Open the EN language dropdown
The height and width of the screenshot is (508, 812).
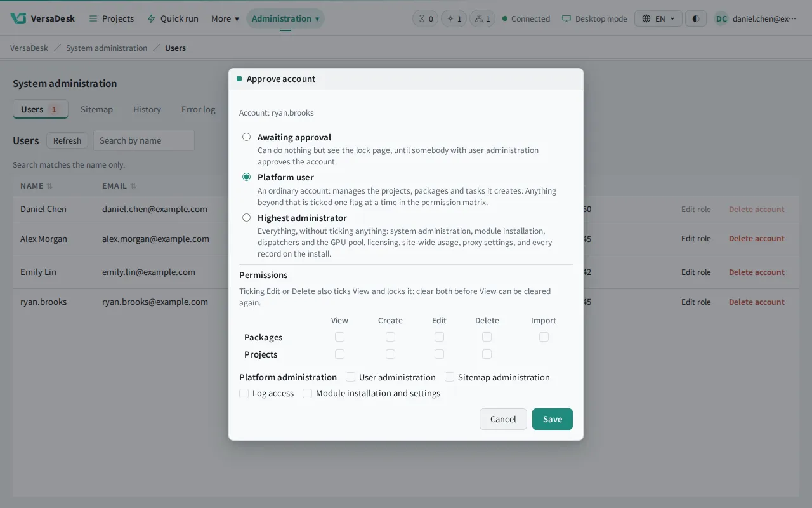(x=659, y=18)
